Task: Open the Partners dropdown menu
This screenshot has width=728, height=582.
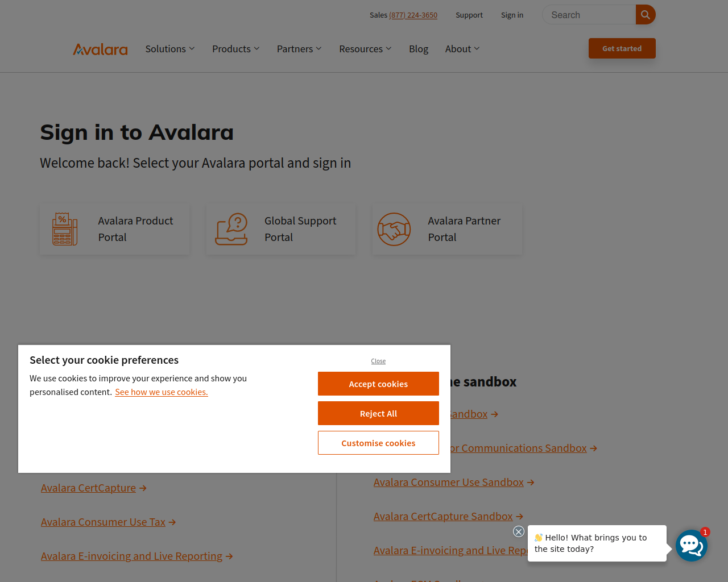Action: tap(299, 49)
